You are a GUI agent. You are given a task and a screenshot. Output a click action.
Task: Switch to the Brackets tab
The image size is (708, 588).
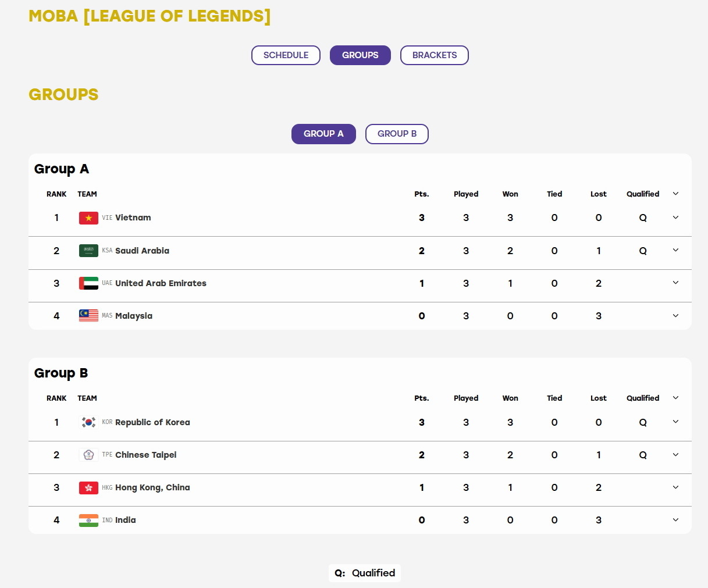coord(435,55)
